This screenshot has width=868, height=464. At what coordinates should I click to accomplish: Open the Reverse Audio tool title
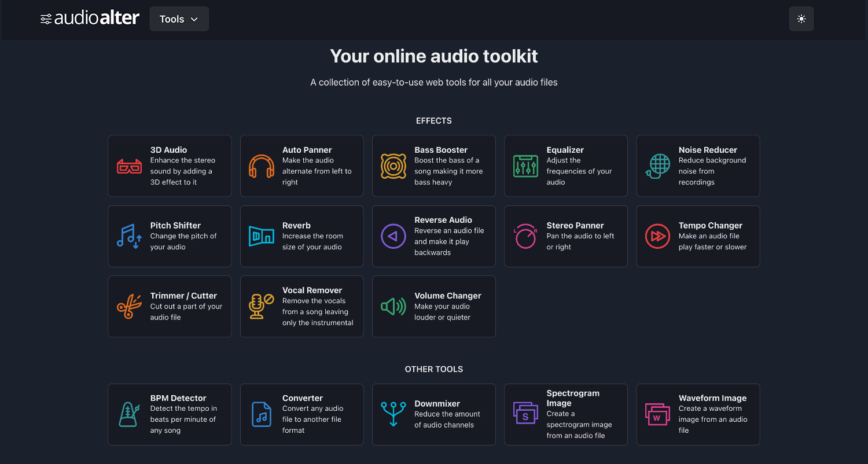point(443,220)
